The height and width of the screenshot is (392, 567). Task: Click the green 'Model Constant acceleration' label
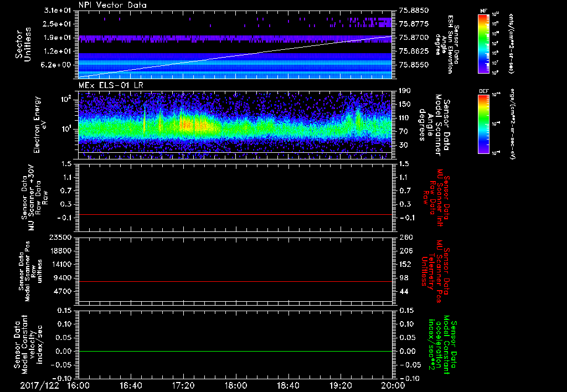442,344
